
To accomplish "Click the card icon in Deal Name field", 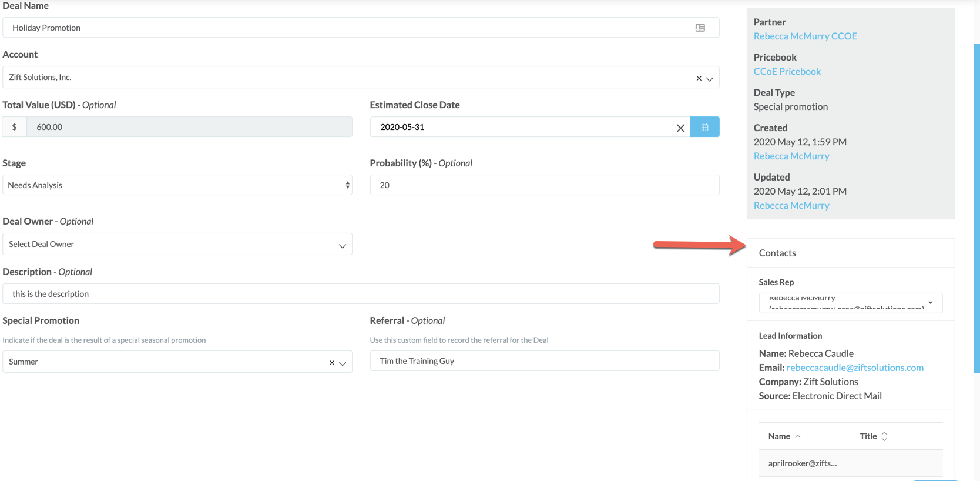I will point(700,28).
